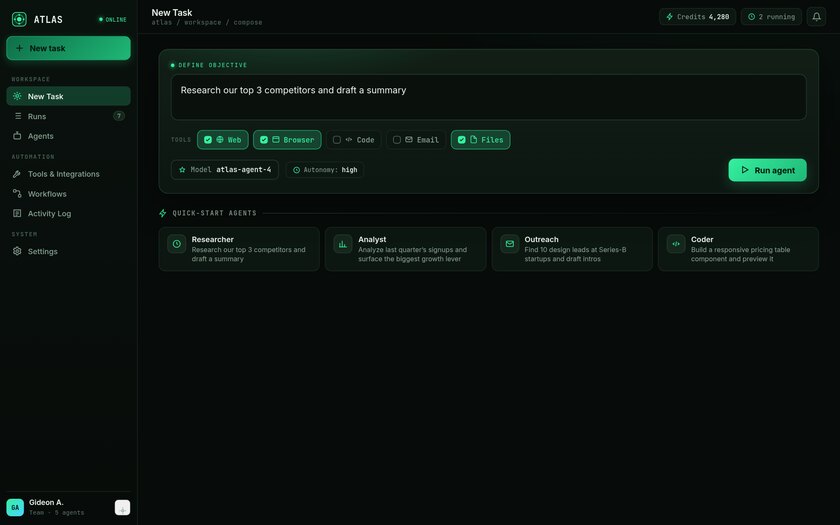Viewport: 840px width, 525px height.
Task: Click the plus icon on New task button
Action: 19,48
